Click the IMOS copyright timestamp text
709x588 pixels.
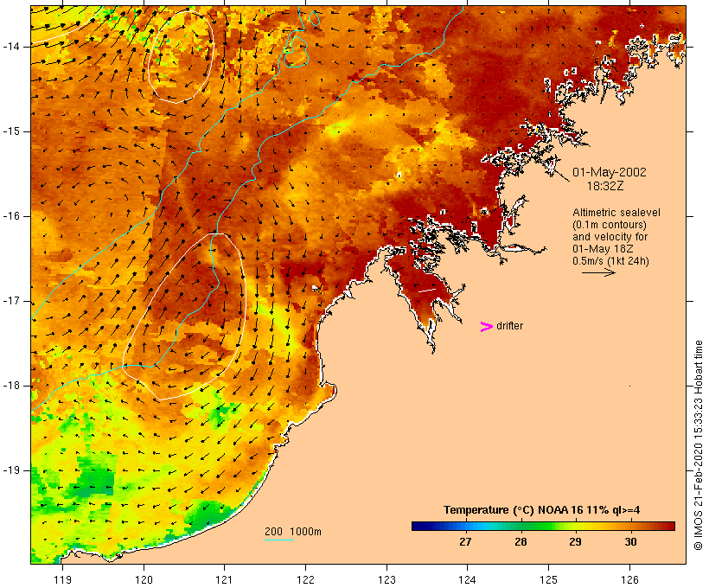[698, 445]
